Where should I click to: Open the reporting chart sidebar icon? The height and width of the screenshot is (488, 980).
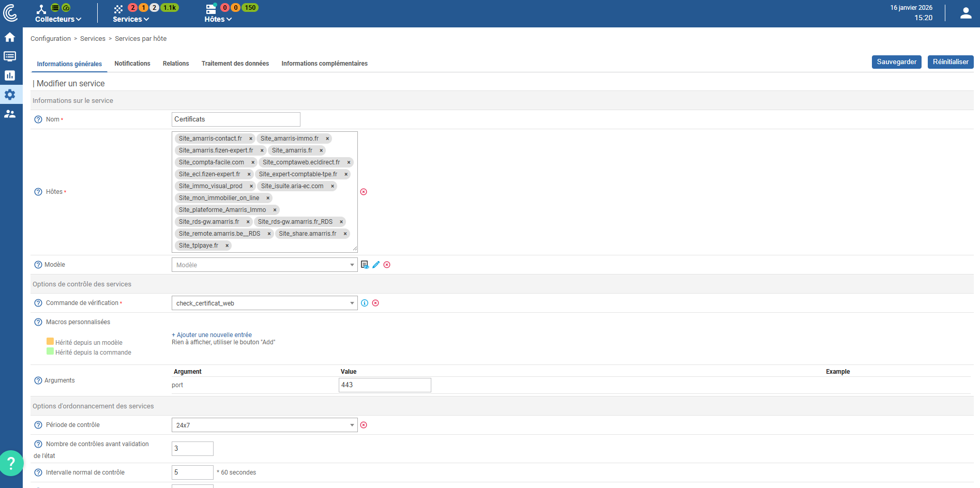click(x=10, y=75)
